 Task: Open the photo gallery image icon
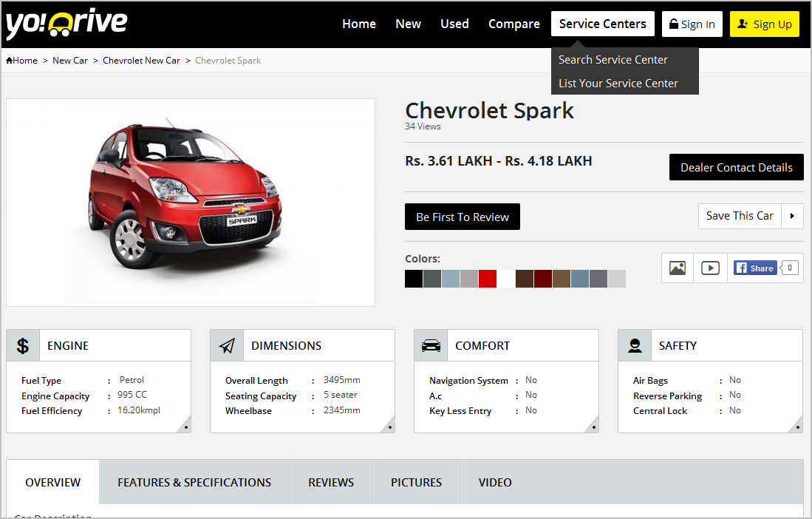(x=678, y=268)
